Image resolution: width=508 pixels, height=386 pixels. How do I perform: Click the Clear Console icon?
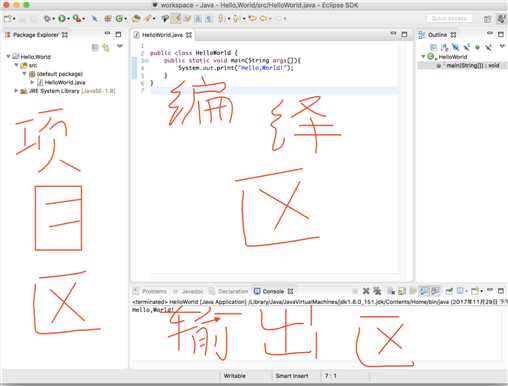pyautogui.click(x=391, y=291)
